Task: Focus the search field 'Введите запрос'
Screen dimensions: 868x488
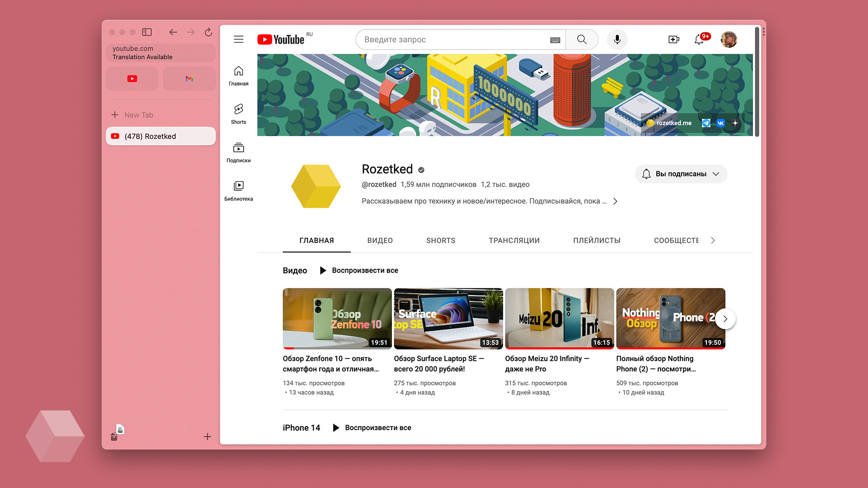Action: [x=452, y=39]
